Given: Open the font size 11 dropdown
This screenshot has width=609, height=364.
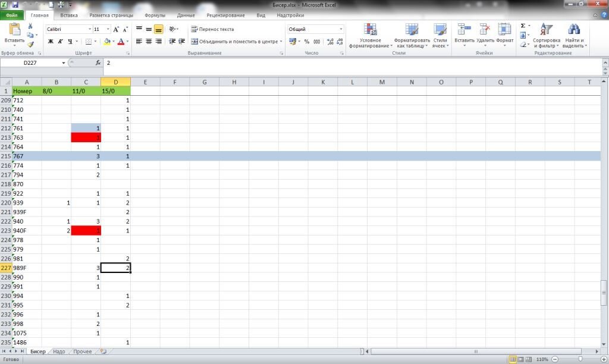Looking at the screenshot, I should (108, 29).
